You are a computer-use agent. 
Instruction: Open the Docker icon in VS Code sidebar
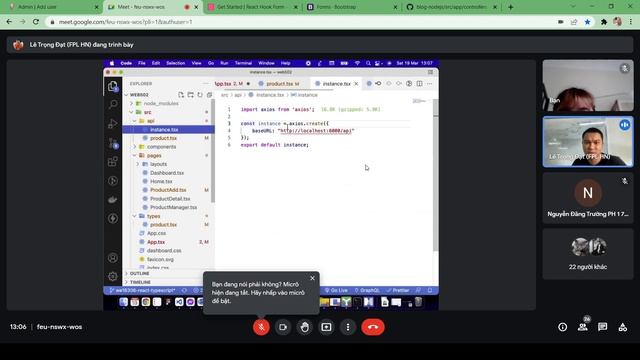click(x=113, y=200)
